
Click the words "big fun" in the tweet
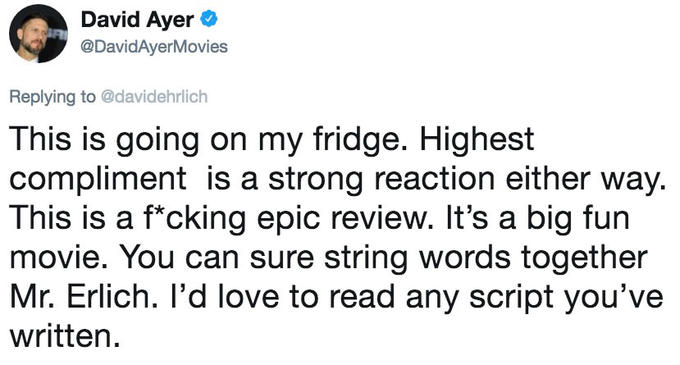[578, 218]
